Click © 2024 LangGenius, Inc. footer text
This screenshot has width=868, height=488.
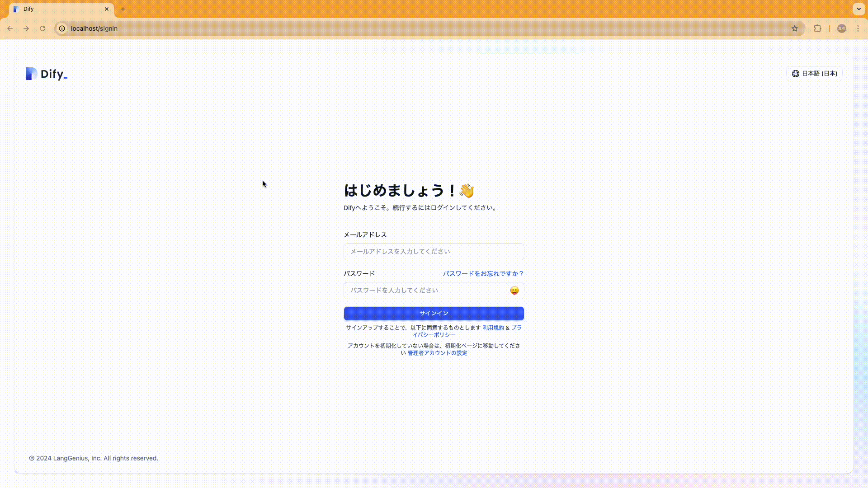click(x=94, y=458)
